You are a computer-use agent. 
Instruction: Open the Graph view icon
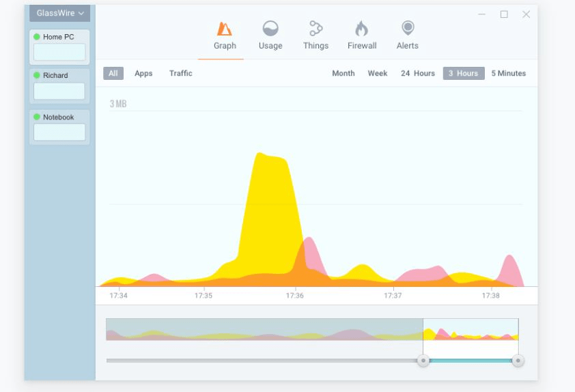coord(224,29)
